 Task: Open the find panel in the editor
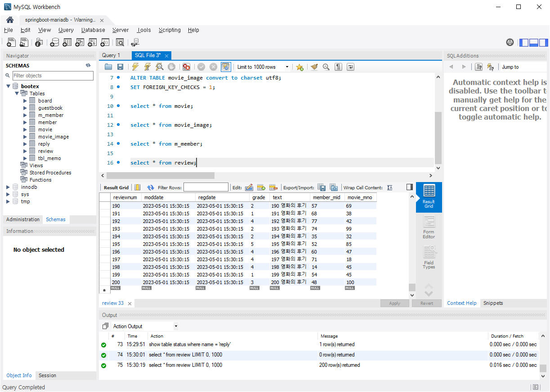coord(326,67)
